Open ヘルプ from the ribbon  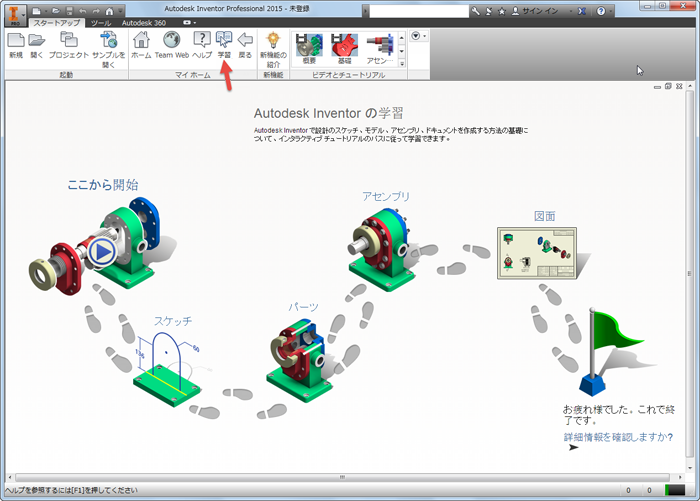tap(202, 45)
